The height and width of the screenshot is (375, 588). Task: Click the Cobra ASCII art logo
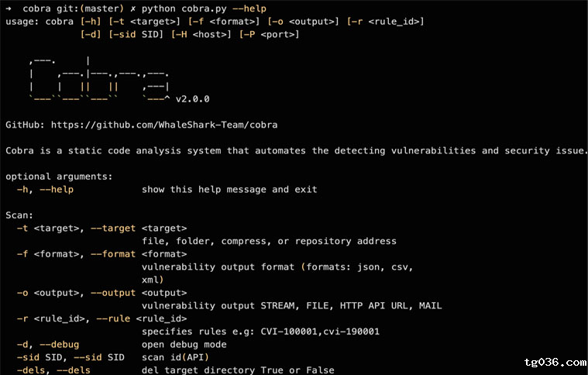[99, 80]
